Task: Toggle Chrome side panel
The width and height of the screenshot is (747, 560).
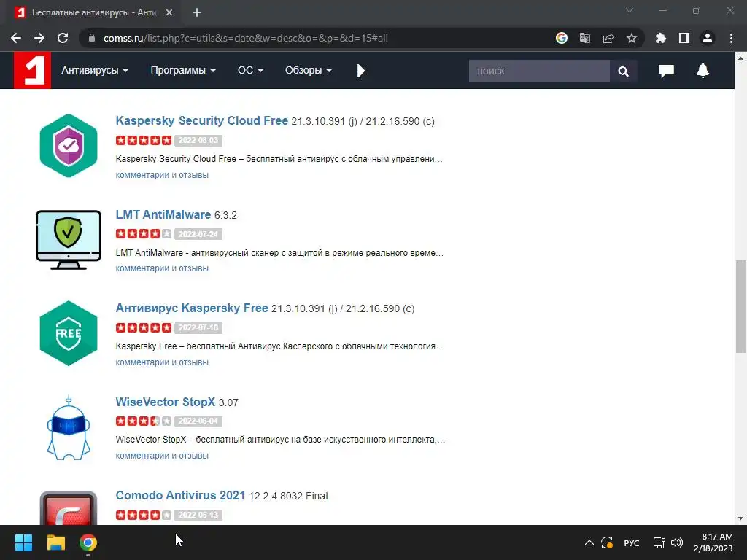Action: pyautogui.click(x=684, y=38)
